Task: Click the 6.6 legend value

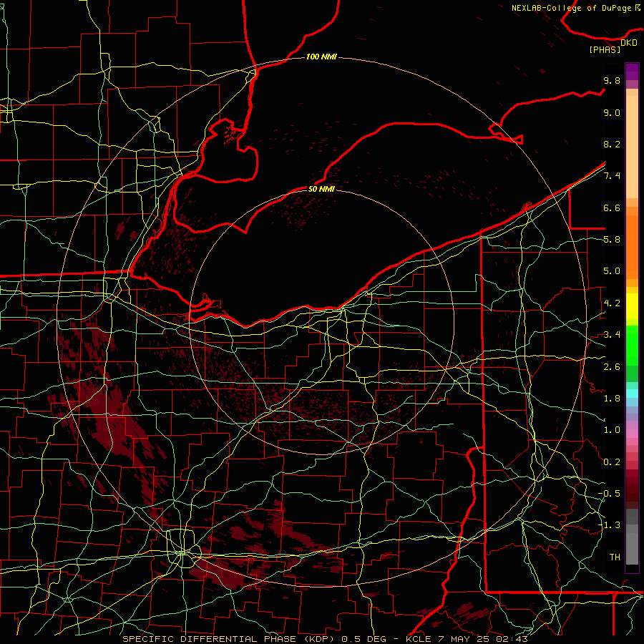Action: [x=612, y=208]
